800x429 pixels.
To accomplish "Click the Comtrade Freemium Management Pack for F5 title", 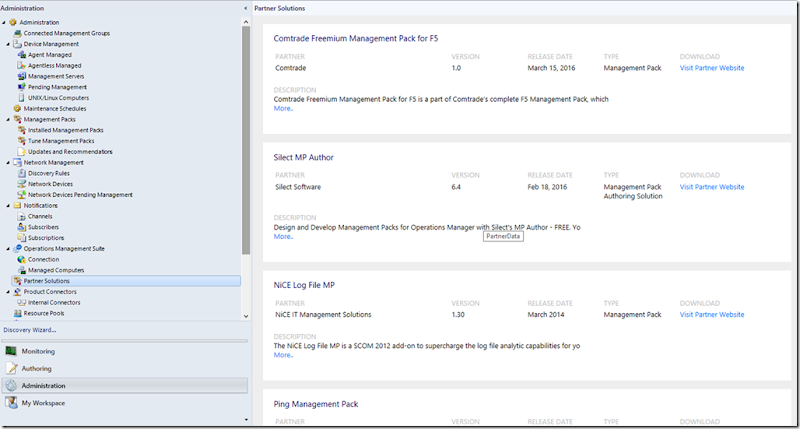I will pos(356,38).
